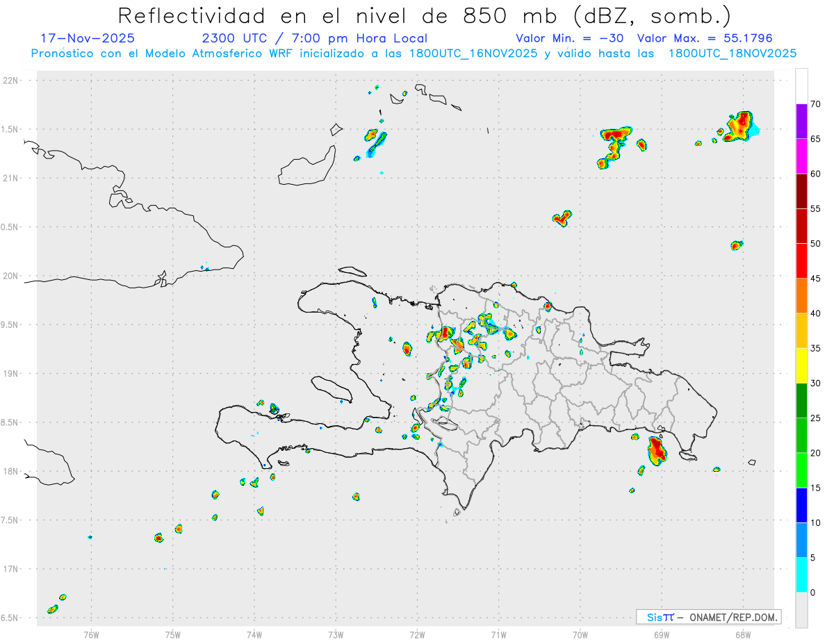
Task: Click the '21N' latitude label
Action: click(12, 178)
